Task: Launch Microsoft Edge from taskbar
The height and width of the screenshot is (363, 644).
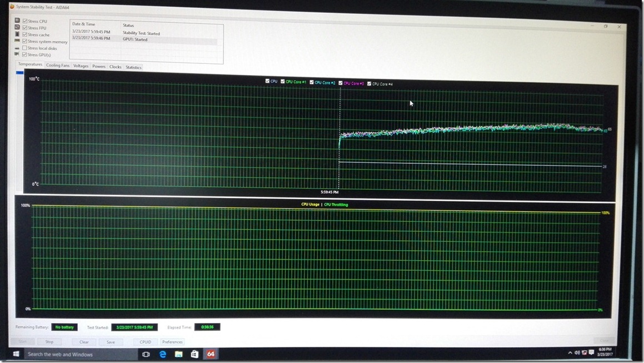Action: tap(163, 354)
